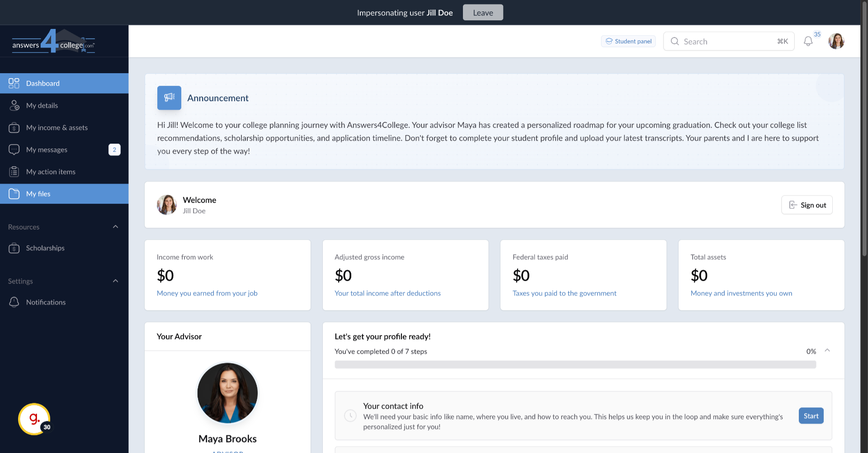This screenshot has height=453, width=868.
Task: Open user avatar menu in top bar
Action: click(x=836, y=42)
